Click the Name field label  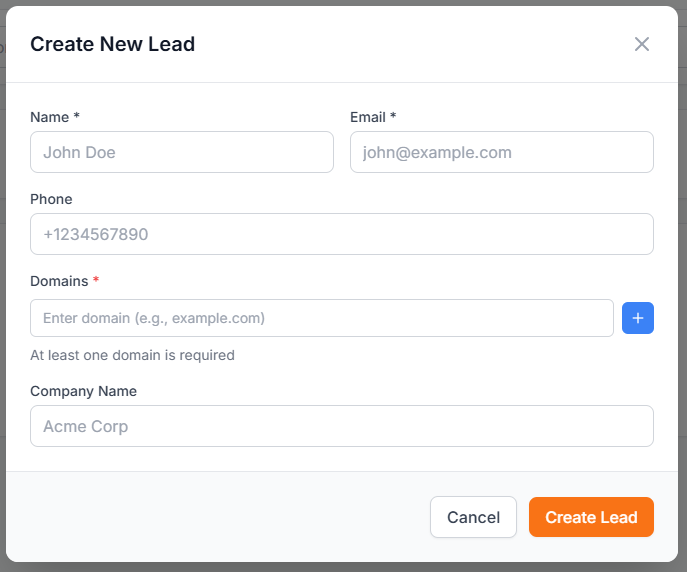[x=49, y=117]
